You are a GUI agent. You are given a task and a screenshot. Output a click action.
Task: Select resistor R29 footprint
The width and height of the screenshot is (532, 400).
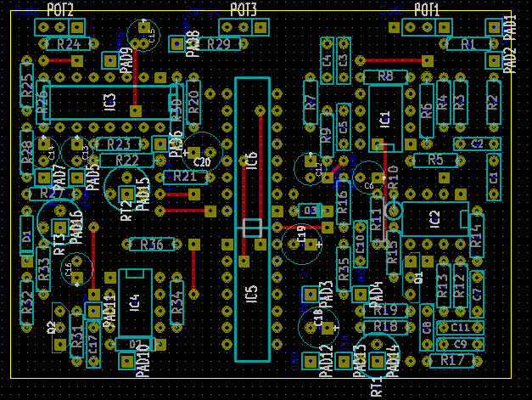(x=219, y=44)
